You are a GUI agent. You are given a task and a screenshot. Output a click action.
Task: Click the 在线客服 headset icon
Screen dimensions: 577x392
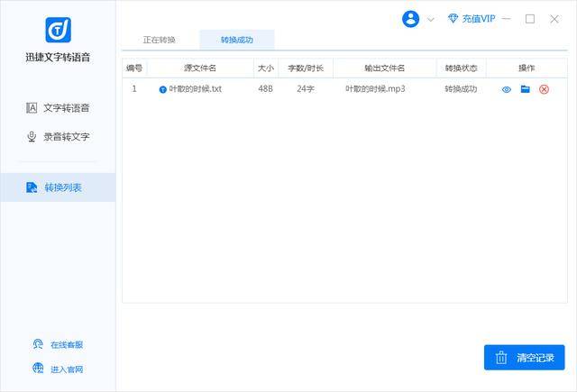point(38,344)
